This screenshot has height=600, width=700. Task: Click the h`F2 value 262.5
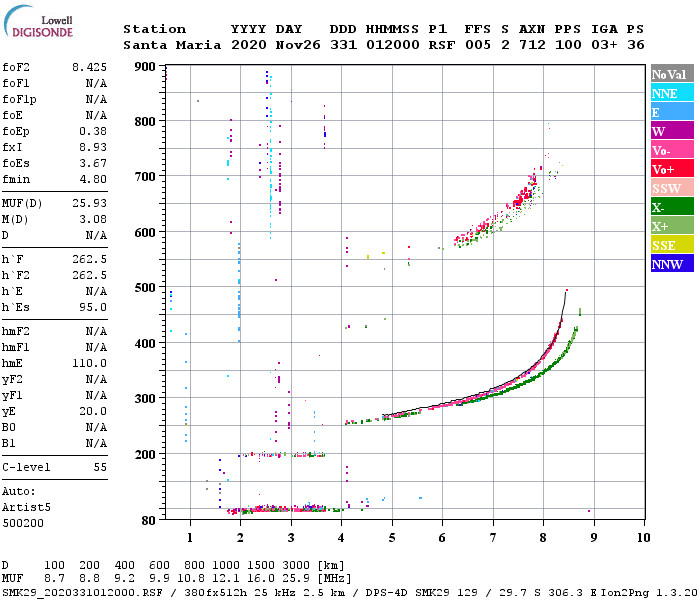pos(89,275)
